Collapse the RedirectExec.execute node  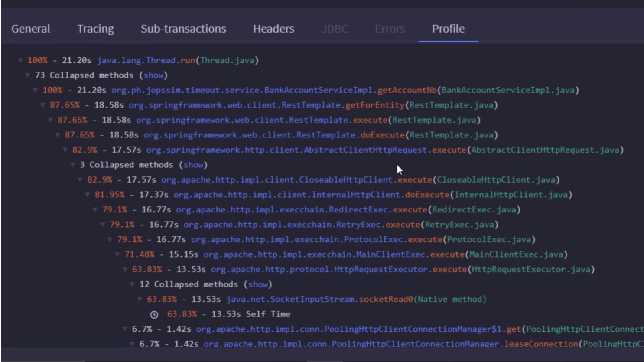(95, 210)
